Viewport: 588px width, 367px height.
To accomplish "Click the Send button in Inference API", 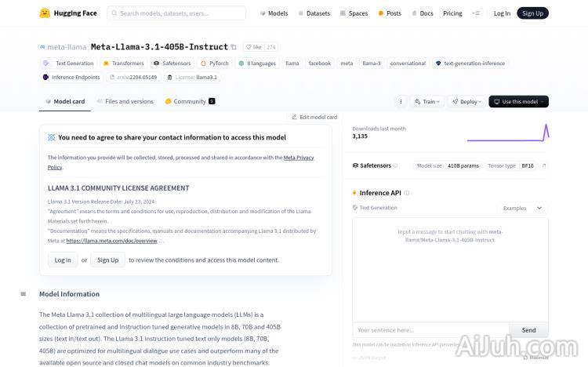I will pos(528,330).
